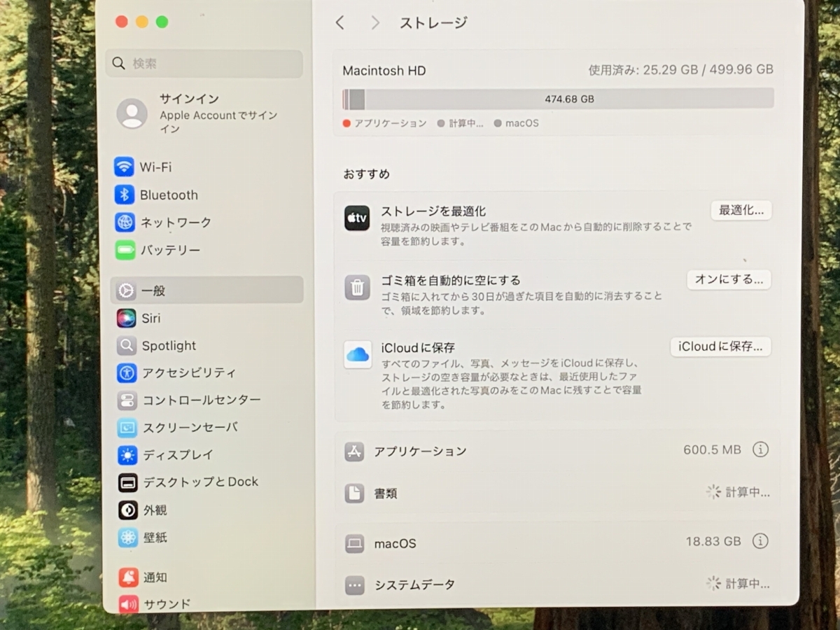Click inside the 検索 search field

pyautogui.click(x=204, y=63)
